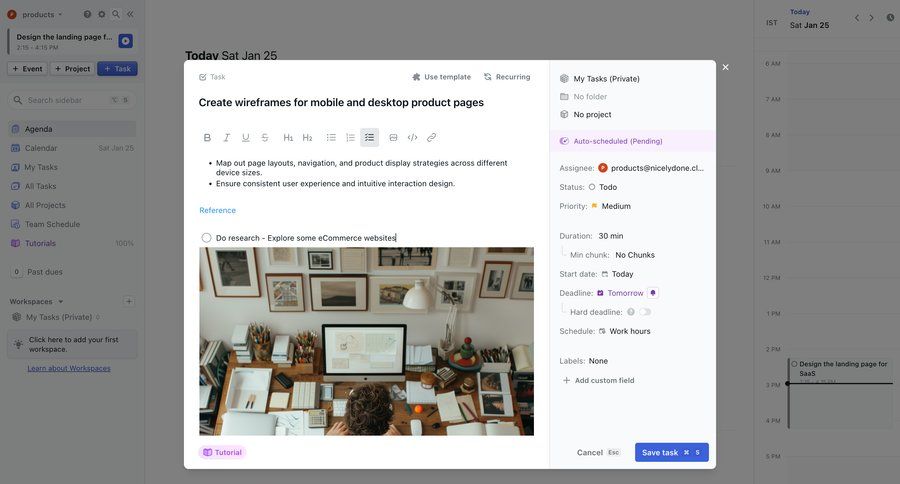Click the clock icon in the calendar header
Image resolution: width=900 pixels, height=484 pixels.
coord(890,18)
